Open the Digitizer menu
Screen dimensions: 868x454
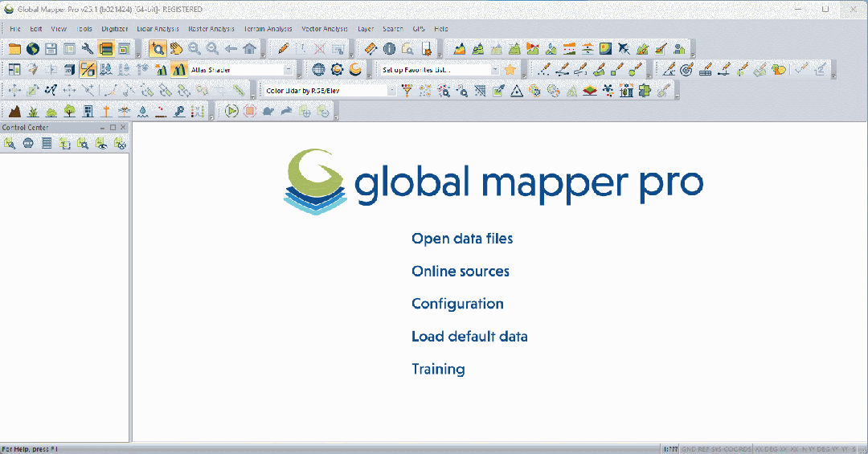115,29
